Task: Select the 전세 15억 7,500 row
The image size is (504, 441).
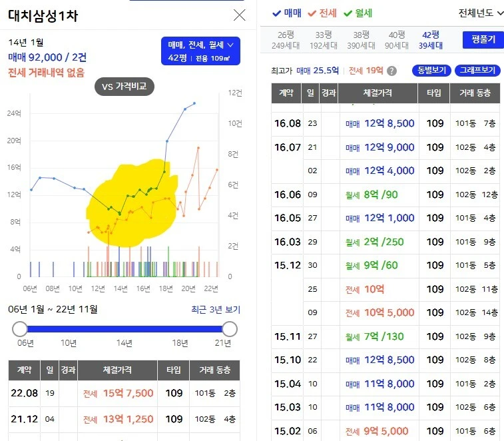Action: pyautogui.click(x=124, y=394)
